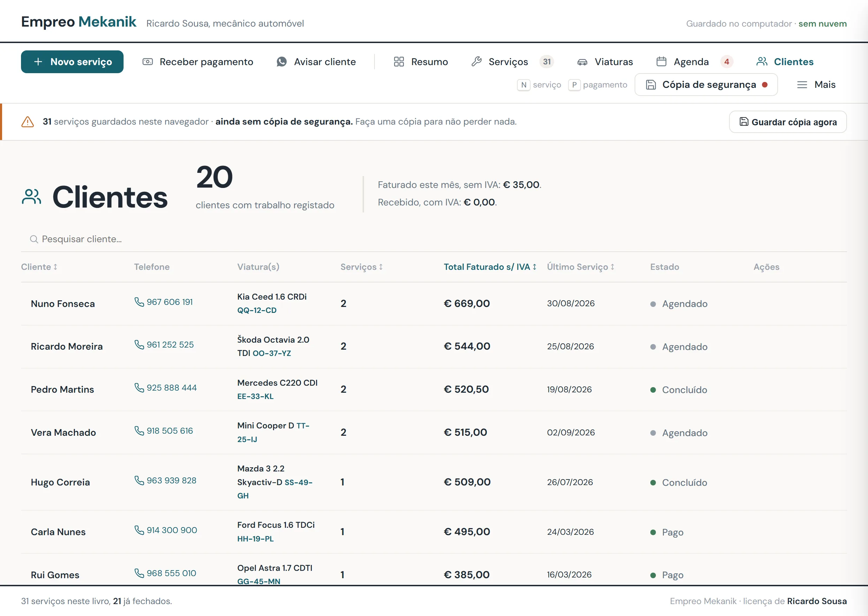Open the Mais menu
The image size is (868, 616).
[x=816, y=85]
